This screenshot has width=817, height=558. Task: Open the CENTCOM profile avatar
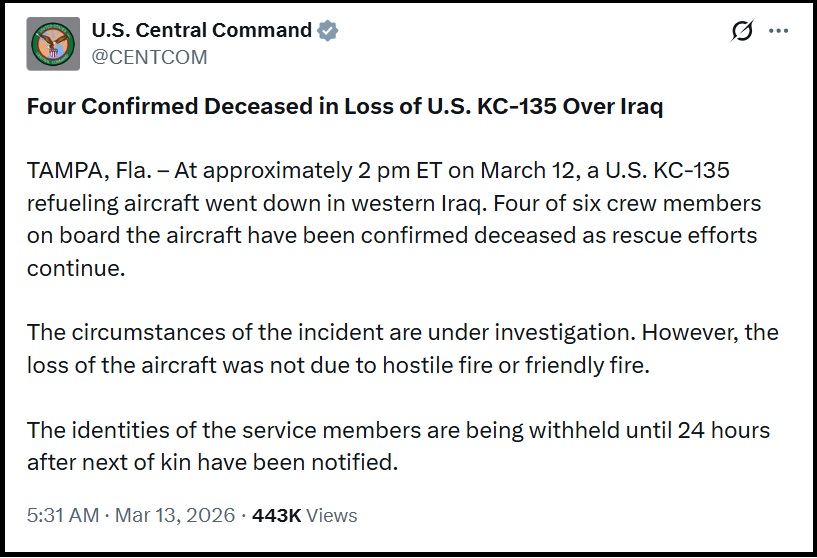(52, 43)
